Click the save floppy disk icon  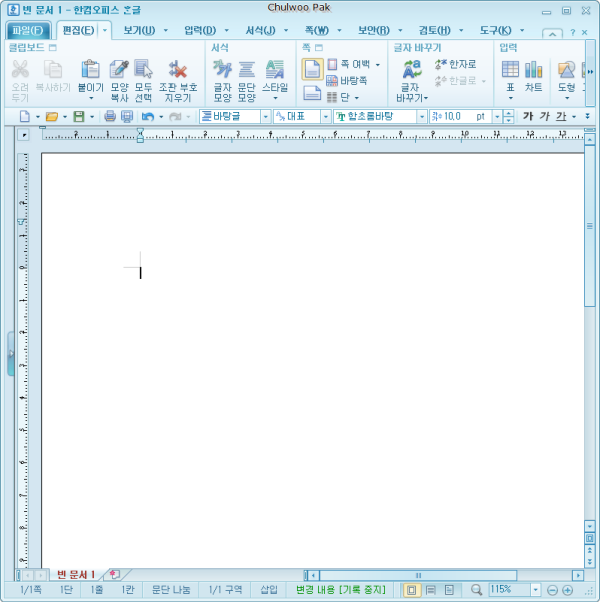[79, 116]
